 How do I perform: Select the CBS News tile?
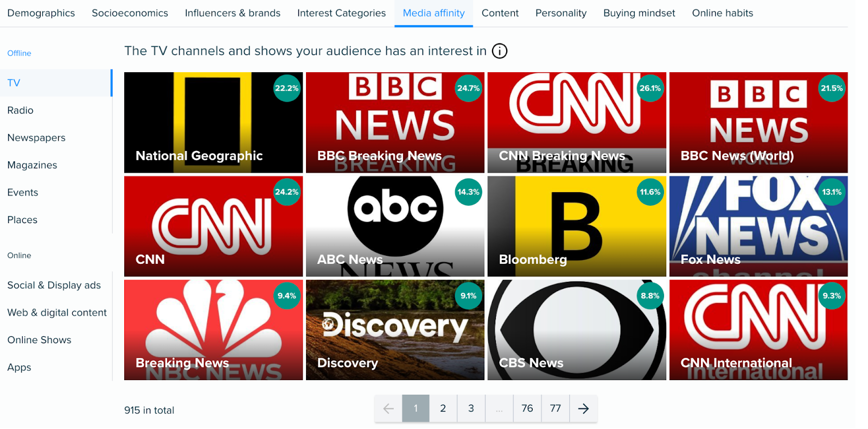tap(576, 330)
